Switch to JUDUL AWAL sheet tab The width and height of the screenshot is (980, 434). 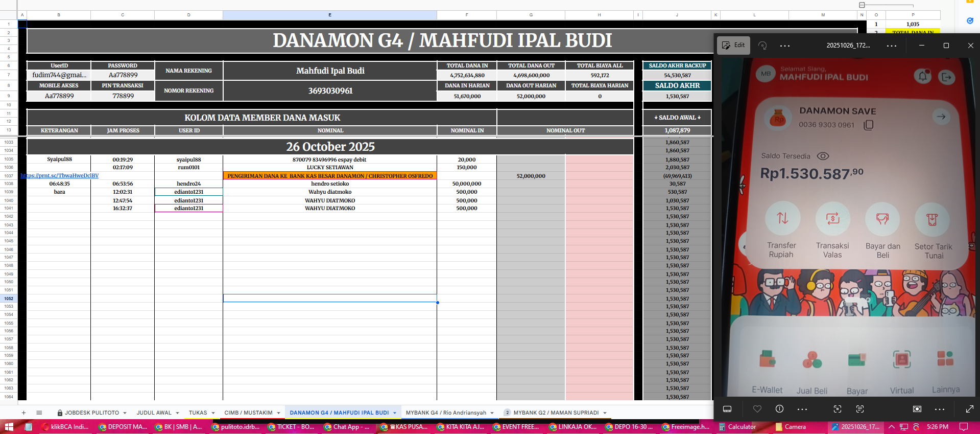point(154,413)
